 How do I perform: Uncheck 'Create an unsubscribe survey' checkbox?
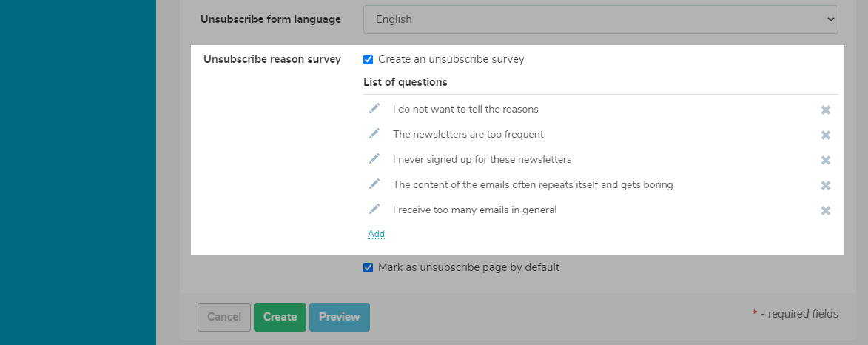tap(369, 60)
